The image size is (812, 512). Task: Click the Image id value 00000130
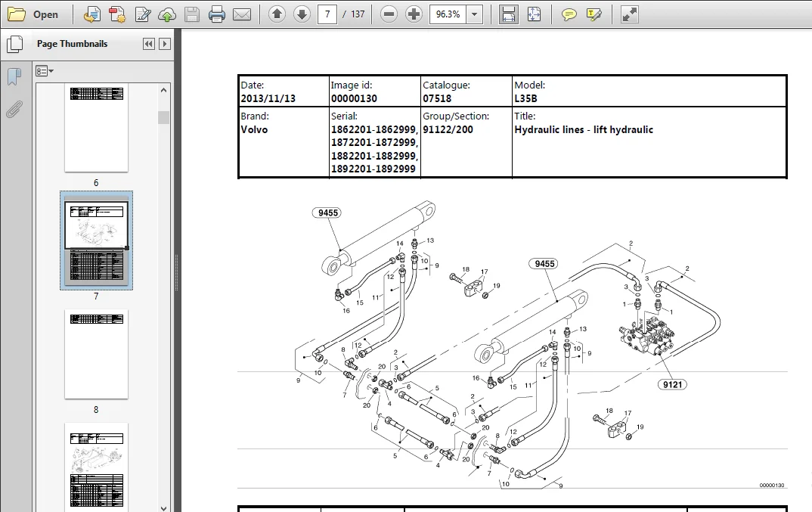[x=355, y=98]
